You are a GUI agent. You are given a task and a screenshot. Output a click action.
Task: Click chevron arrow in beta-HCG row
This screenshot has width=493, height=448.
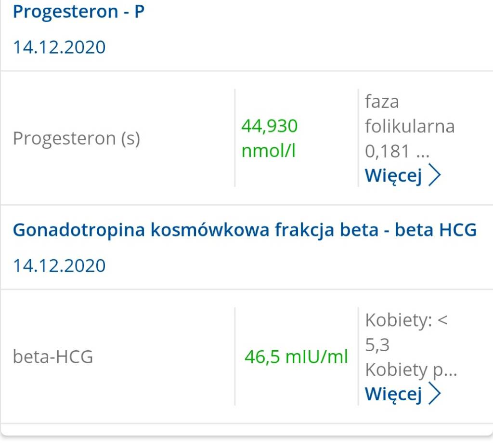tap(434, 394)
